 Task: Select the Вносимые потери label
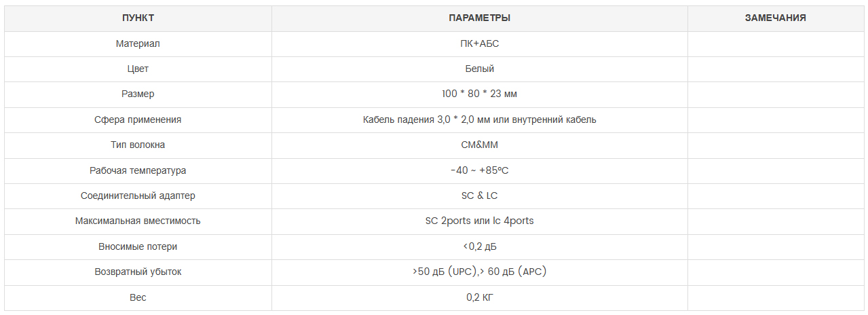pyautogui.click(x=138, y=246)
